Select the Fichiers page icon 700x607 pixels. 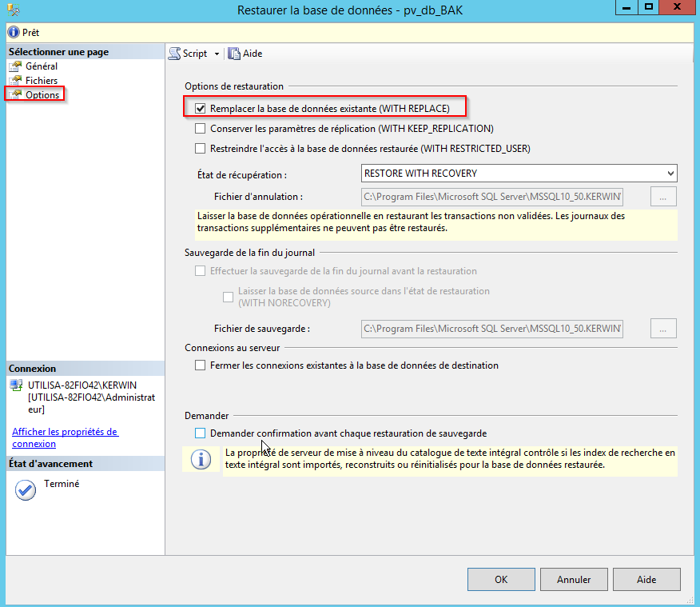point(15,81)
